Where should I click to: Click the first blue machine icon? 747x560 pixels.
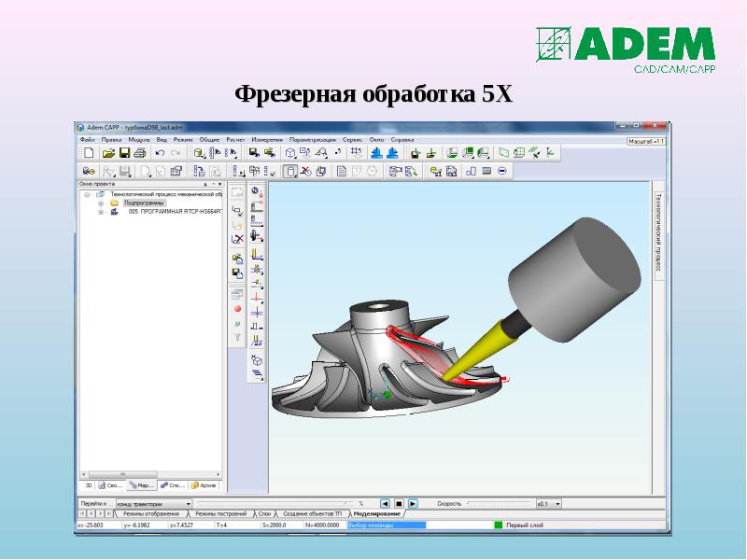pos(376,153)
